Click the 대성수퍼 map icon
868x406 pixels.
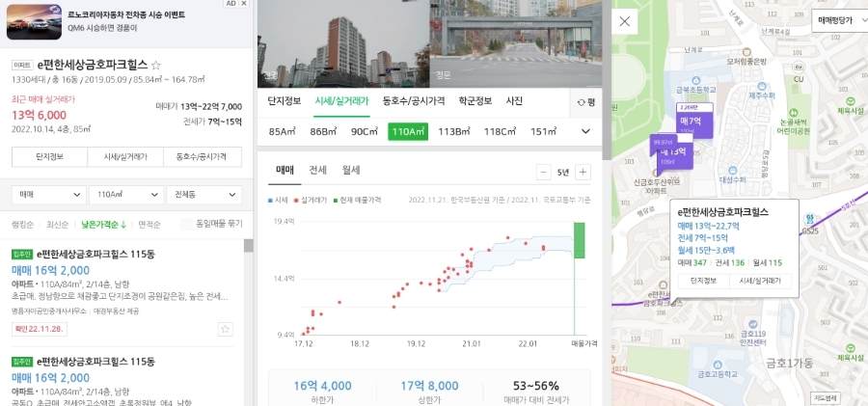click(x=732, y=170)
